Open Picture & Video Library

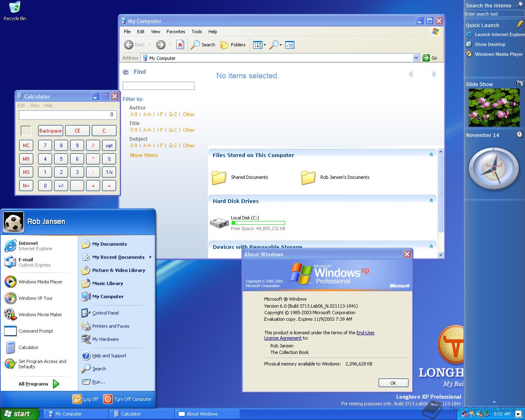click(117, 270)
